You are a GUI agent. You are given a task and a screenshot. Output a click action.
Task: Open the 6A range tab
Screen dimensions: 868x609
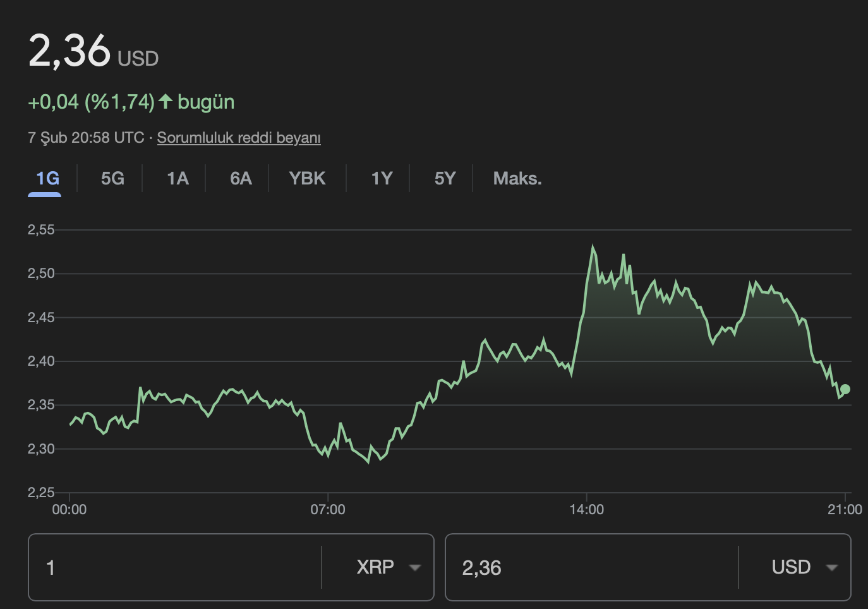tap(241, 178)
